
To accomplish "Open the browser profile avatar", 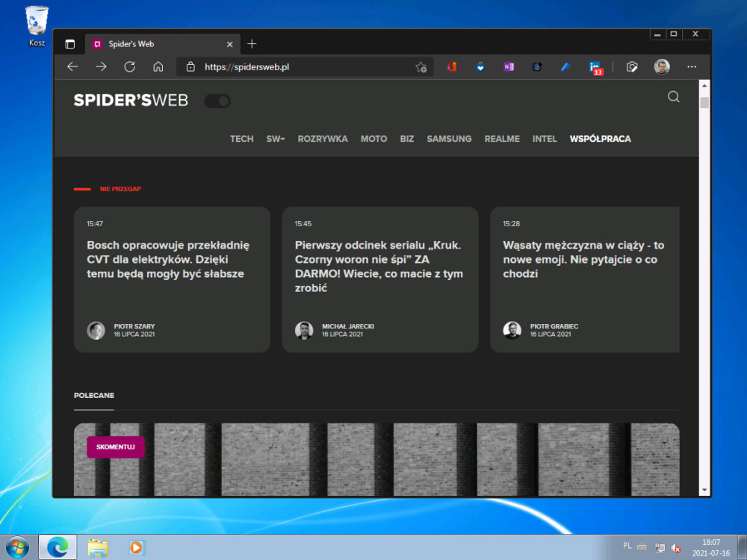I will pyautogui.click(x=662, y=66).
